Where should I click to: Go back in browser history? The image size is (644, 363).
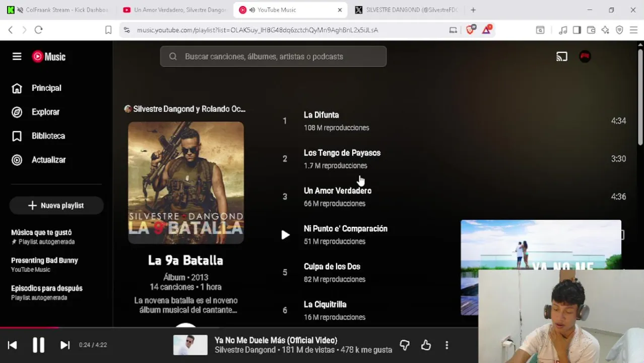click(x=11, y=30)
